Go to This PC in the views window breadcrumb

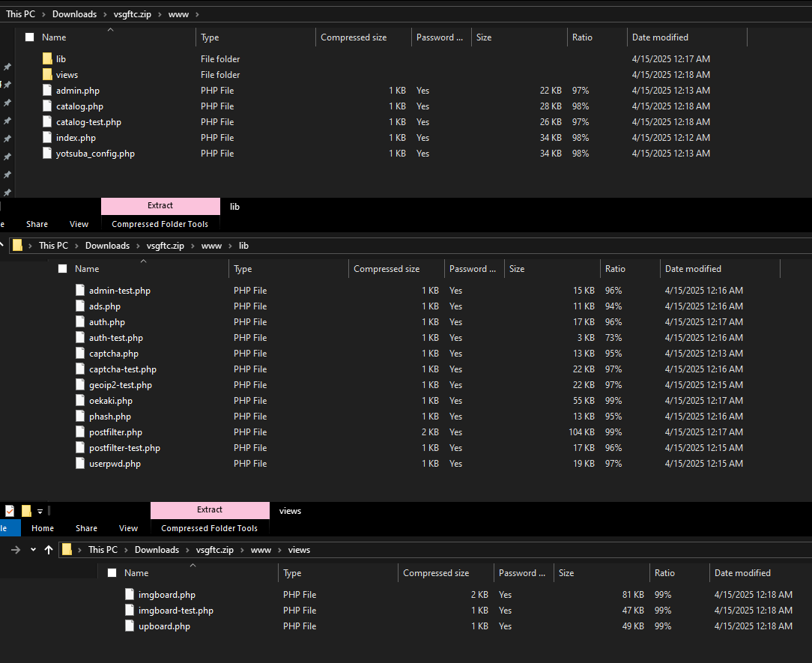pos(103,550)
